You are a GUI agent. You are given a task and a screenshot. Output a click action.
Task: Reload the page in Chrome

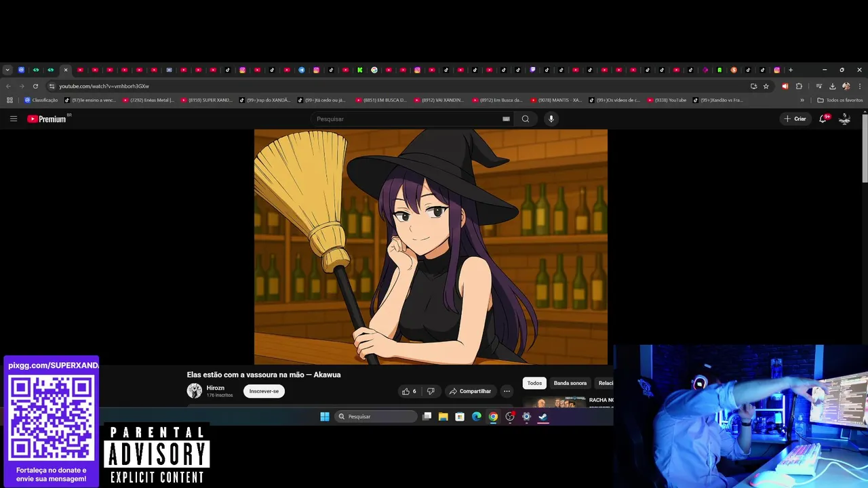(x=35, y=86)
